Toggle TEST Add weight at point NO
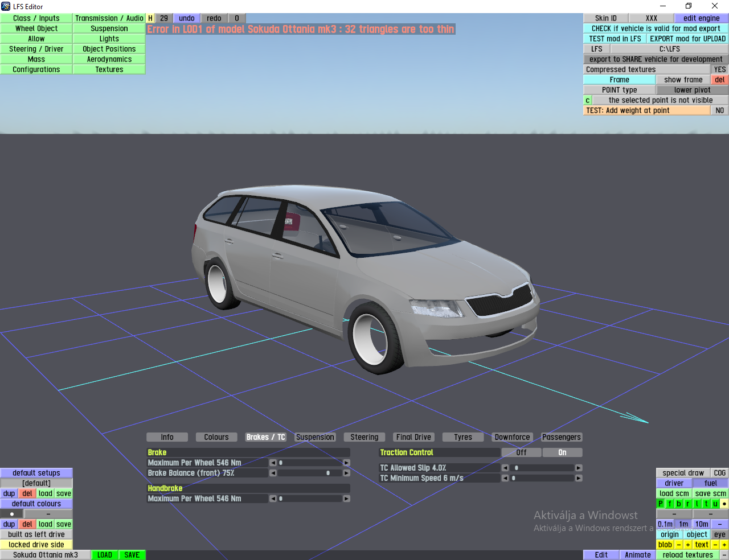This screenshot has width=729, height=560. 720,110
